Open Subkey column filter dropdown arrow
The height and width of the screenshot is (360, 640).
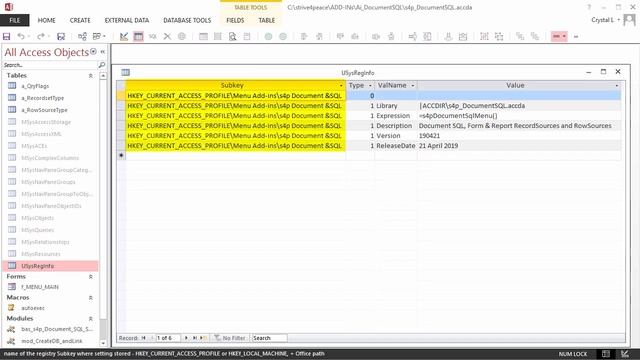pos(341,85)
